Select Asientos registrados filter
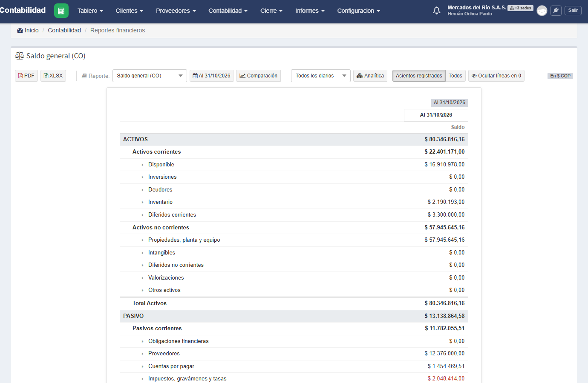The width and height of the screenshot is (588, 383). pos(419,76)
